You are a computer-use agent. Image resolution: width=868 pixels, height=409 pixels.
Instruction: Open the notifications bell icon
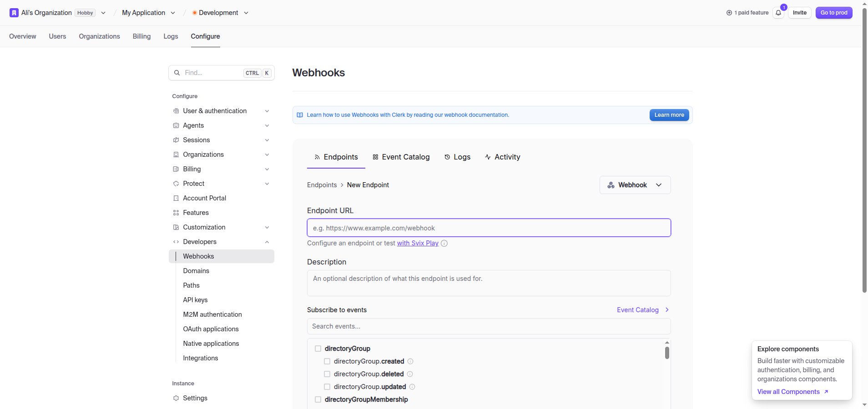tap(778, 13)
